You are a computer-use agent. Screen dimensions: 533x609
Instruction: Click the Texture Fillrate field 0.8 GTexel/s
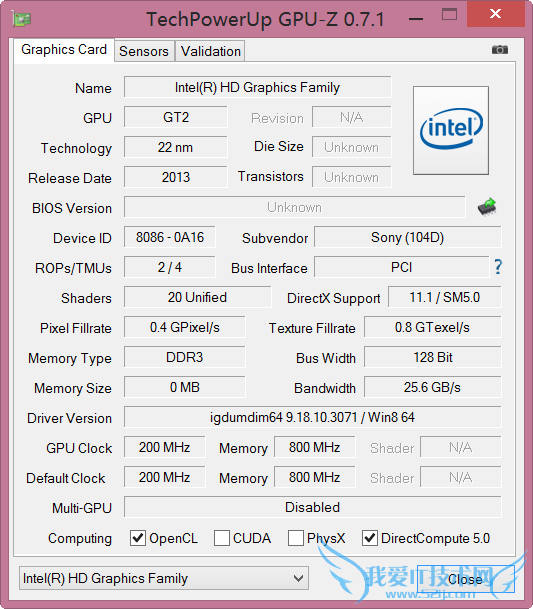[x=433, y=327]
